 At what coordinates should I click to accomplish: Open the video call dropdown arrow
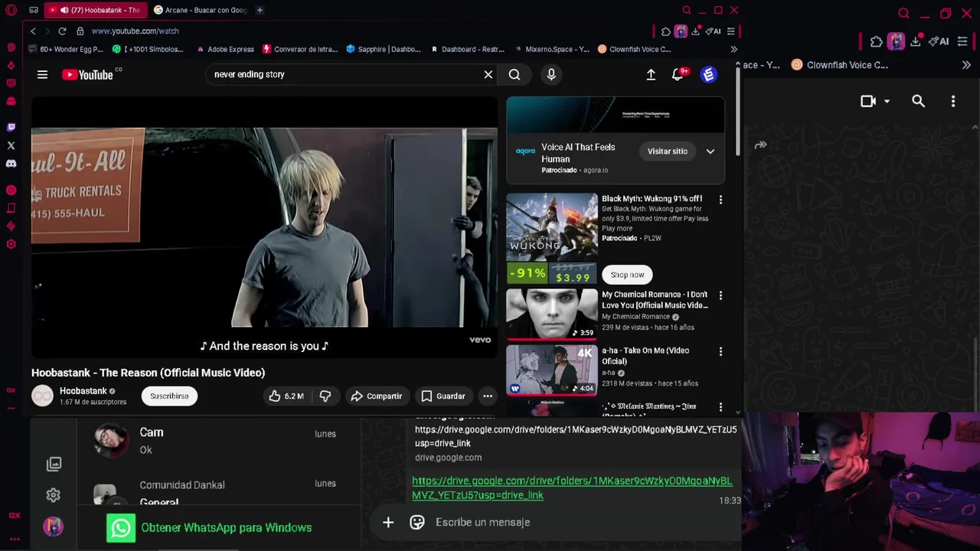point(887,101)
